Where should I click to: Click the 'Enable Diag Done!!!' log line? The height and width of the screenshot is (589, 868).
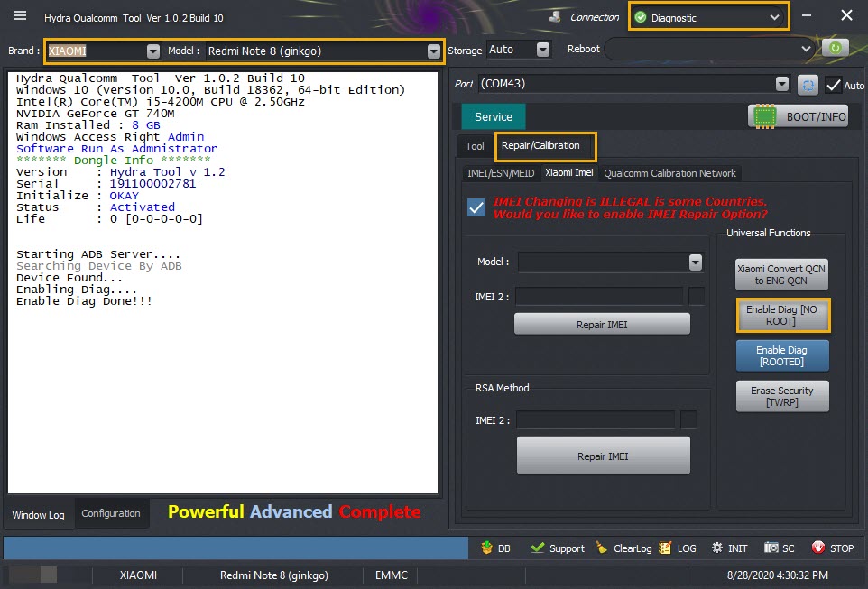pos(84,301)
